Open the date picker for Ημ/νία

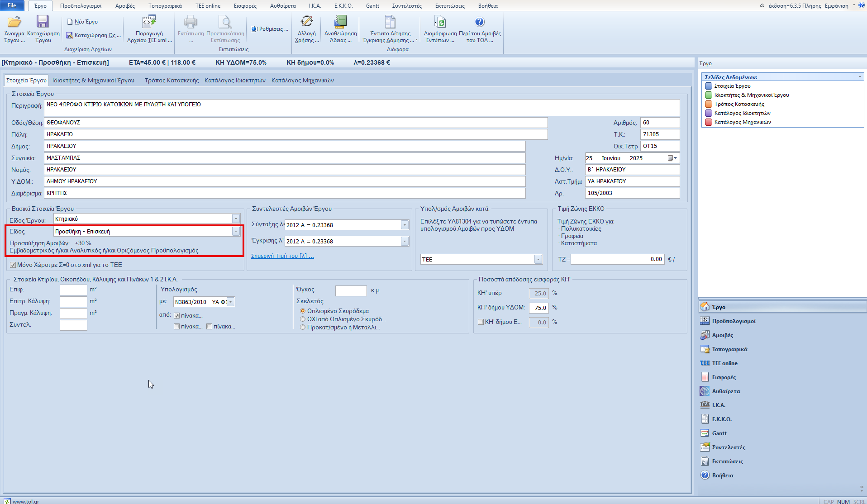[672, 158]
